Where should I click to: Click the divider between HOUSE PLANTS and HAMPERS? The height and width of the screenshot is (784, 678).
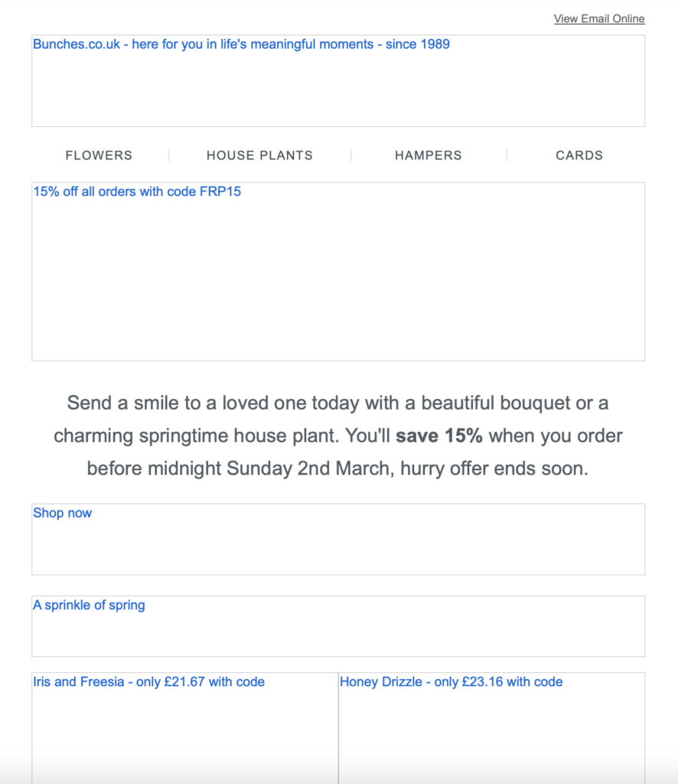[351, 155]
